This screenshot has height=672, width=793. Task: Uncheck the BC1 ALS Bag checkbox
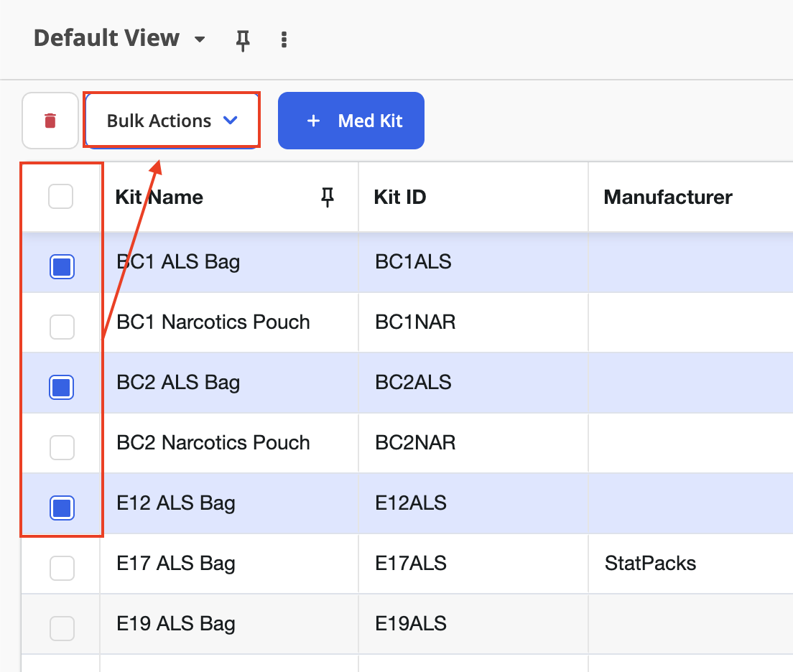tap(62, 266)
